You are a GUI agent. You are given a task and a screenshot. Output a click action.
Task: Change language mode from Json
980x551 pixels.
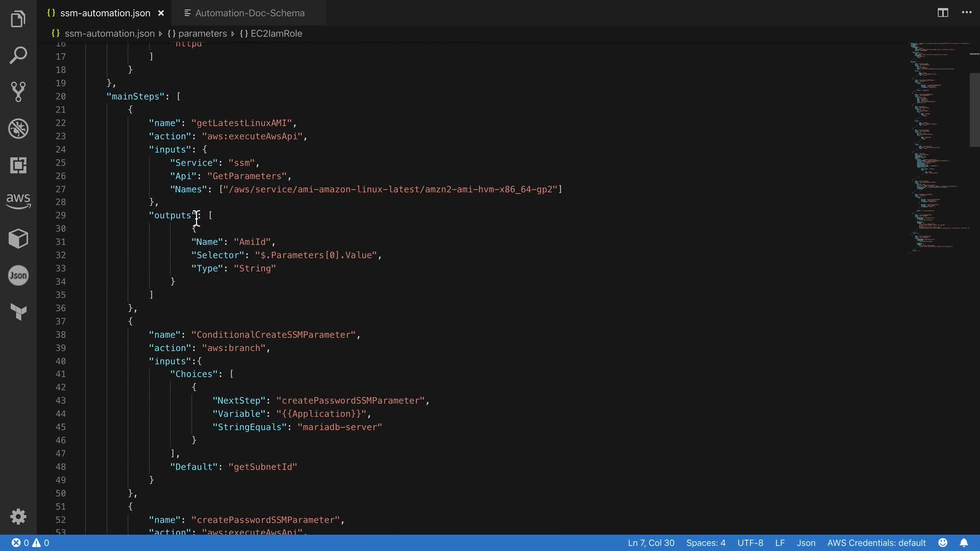click(x=805, y=543)
